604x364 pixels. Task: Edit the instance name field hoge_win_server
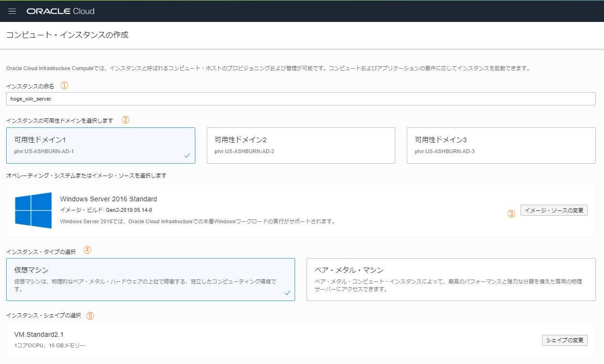[301, 99]
